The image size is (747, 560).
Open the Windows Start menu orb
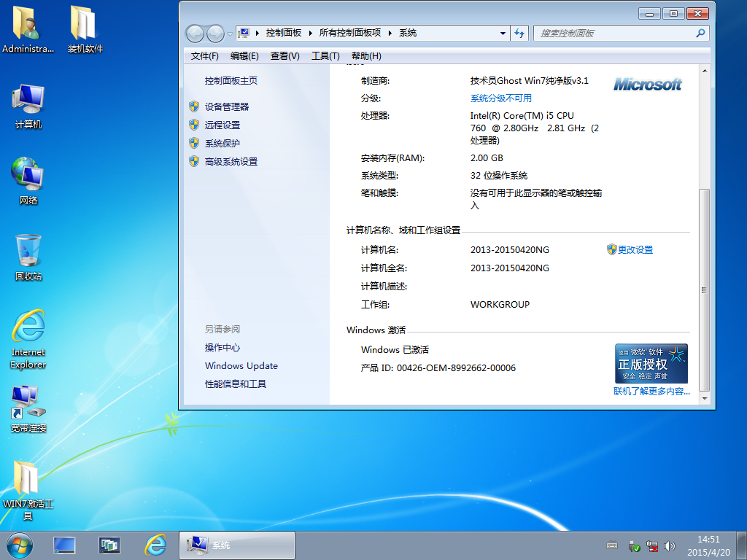click(20, 545)
